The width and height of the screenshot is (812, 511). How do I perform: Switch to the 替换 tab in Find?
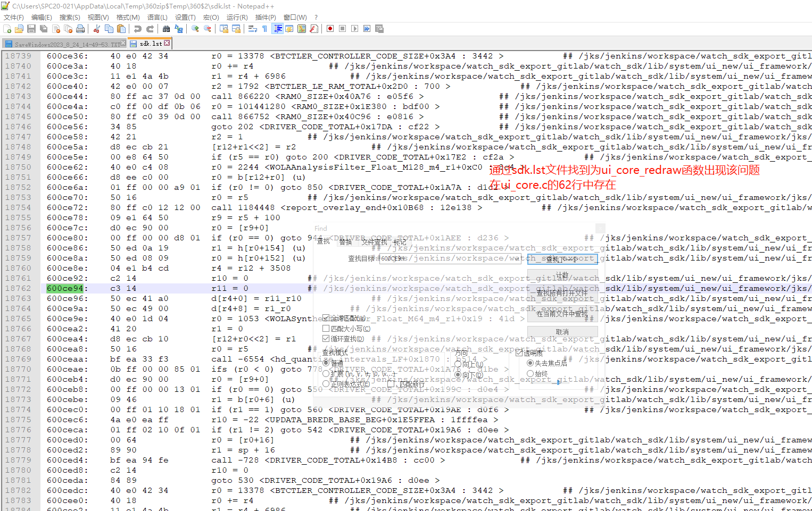(346, 242)
